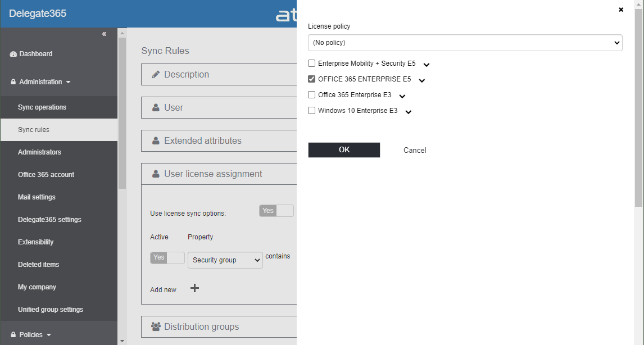The height and width of the screenshot is (345, 644).
Task: Click the lock icon next to Policies
Action: (x=13, y=335)
